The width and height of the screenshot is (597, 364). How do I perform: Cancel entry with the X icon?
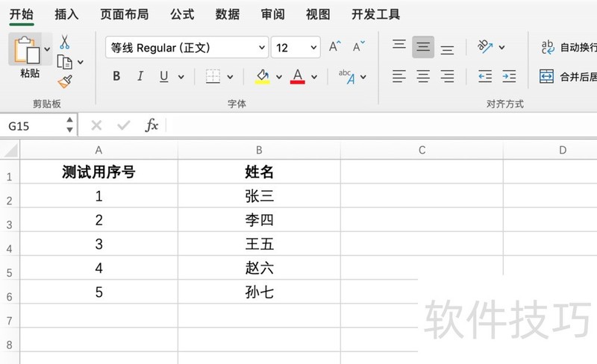96,125
